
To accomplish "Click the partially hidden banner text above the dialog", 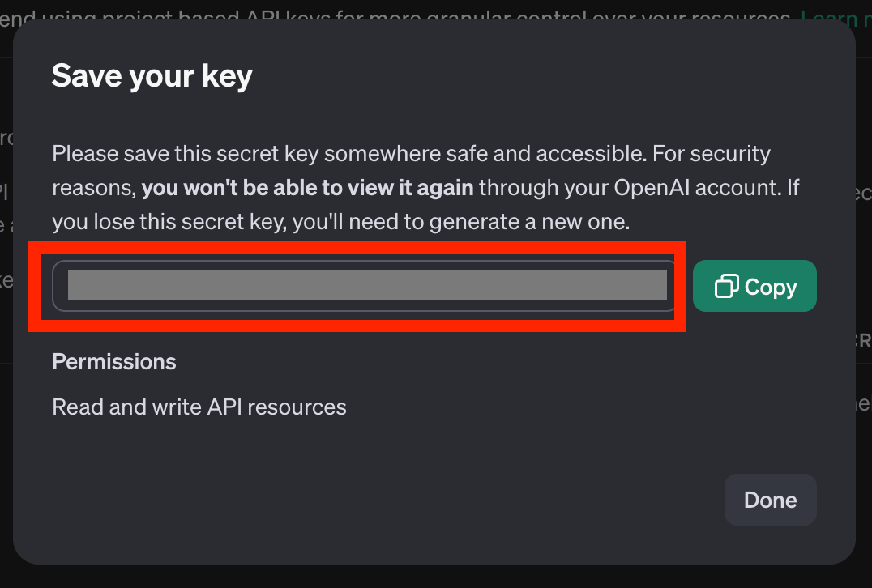I will [395, 17].
